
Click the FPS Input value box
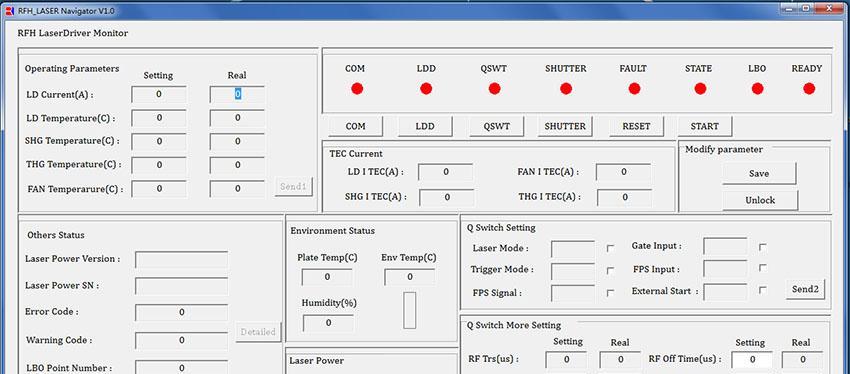(725, 269)
